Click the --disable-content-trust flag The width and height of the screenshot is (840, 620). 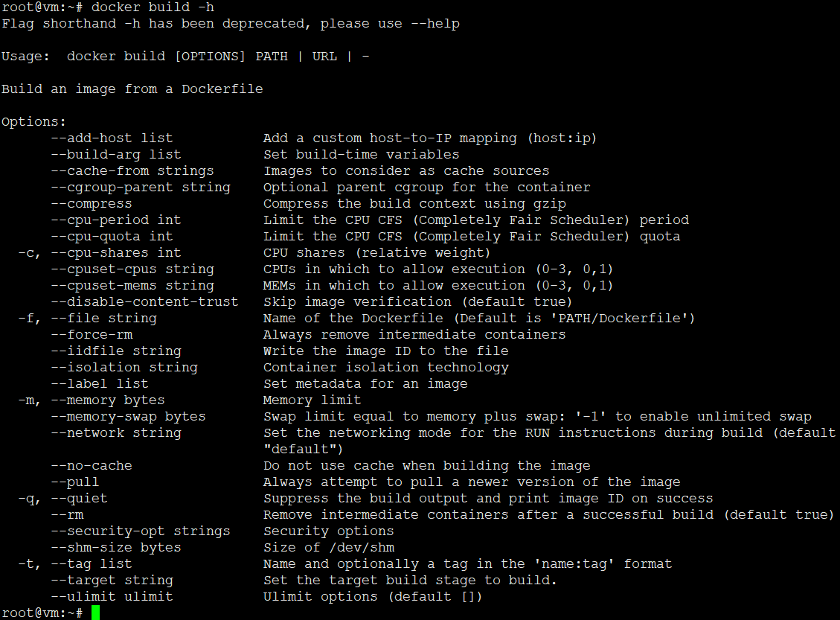[x=144, y=302]
